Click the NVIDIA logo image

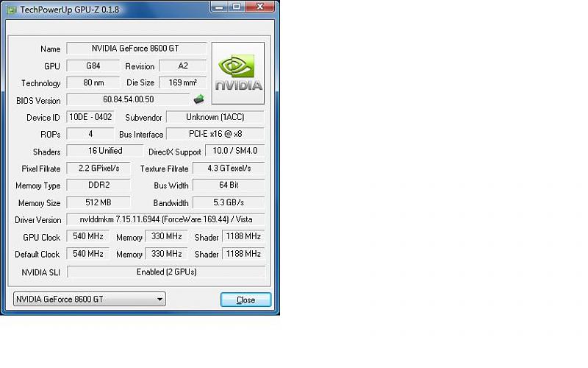(x=237, y=73)
